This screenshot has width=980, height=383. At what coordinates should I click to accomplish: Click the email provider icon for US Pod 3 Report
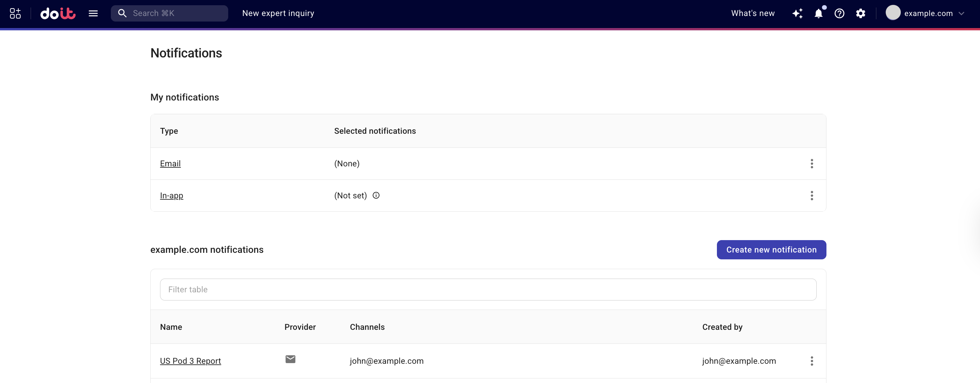[291, 359]
